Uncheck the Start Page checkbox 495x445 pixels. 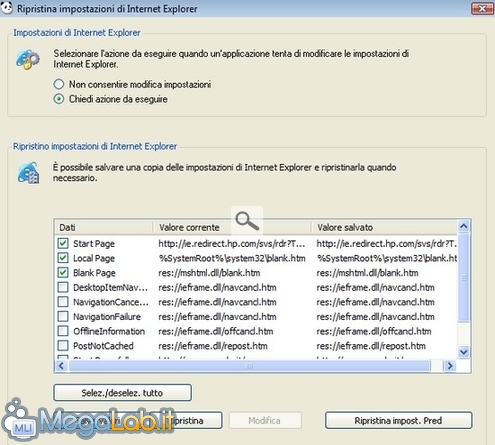click(x=63, y=243)
